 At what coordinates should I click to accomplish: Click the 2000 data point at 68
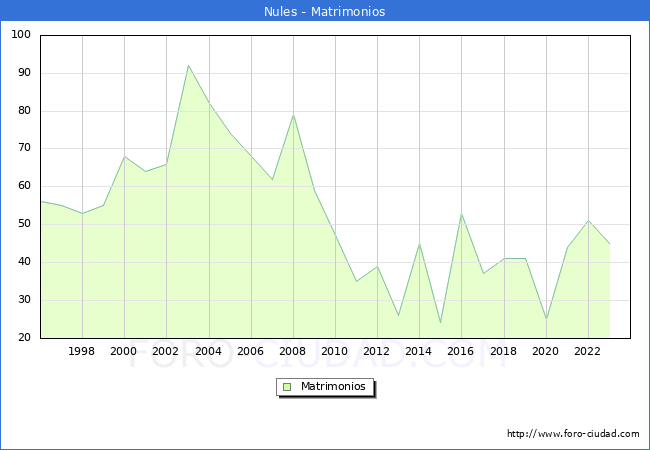(124, 157)
